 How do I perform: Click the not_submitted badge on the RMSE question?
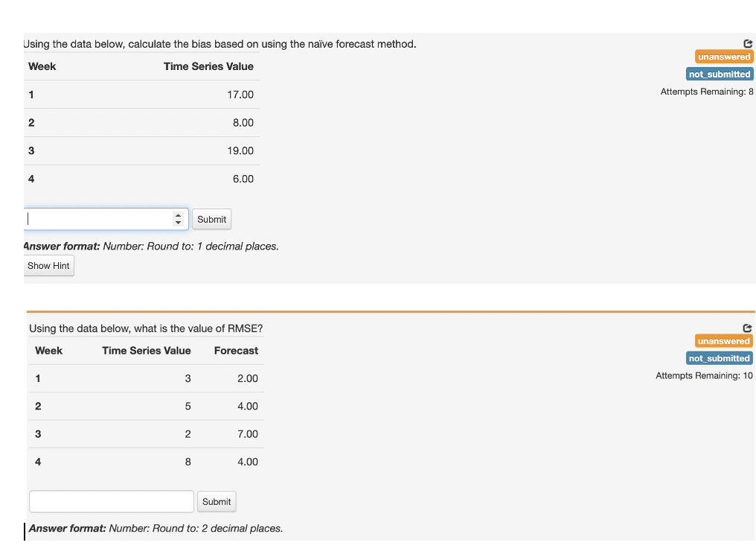(719, 358)
